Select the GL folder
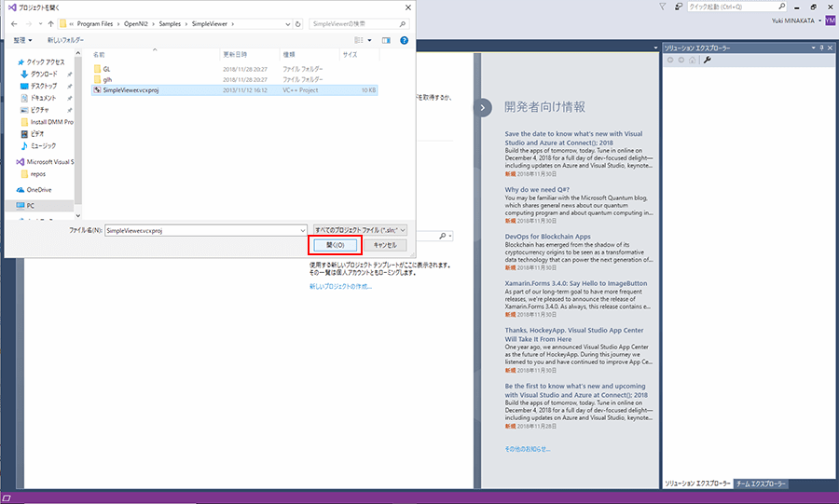This screenshot has height=504, width=839. (x=106, y=69)
